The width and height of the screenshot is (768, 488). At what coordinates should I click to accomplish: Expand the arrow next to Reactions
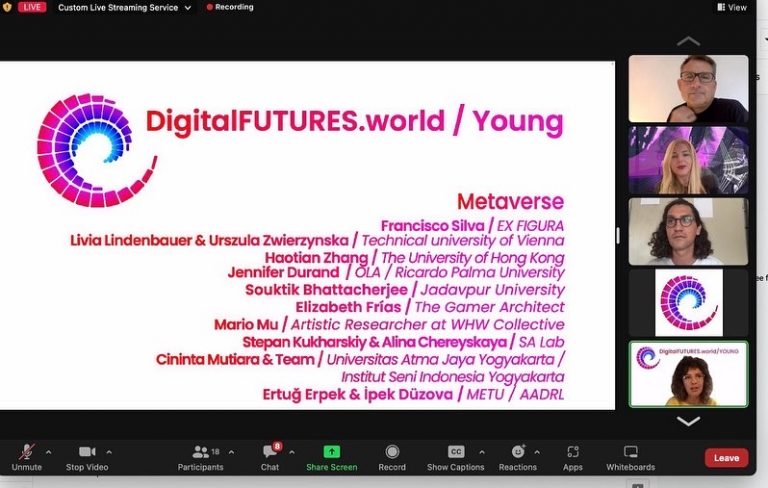[537, 452]
